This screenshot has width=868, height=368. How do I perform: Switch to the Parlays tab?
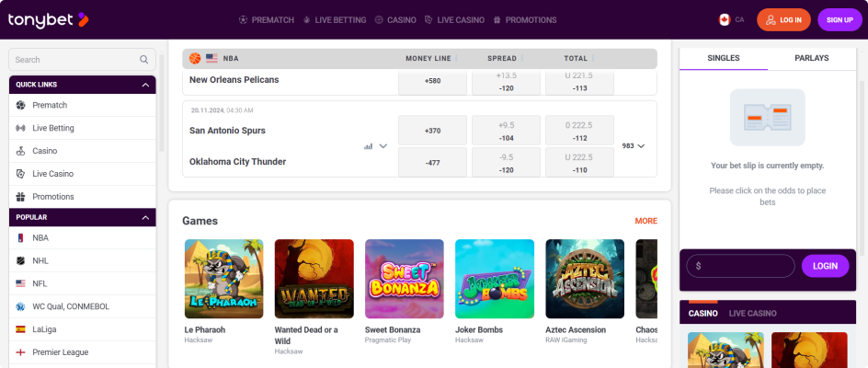tap(812, 58)
